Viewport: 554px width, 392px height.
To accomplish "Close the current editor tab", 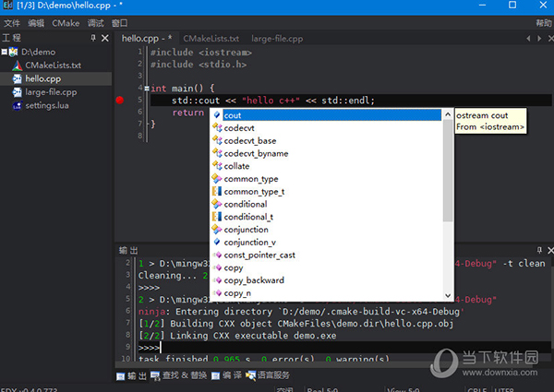I will pos(550,38).
